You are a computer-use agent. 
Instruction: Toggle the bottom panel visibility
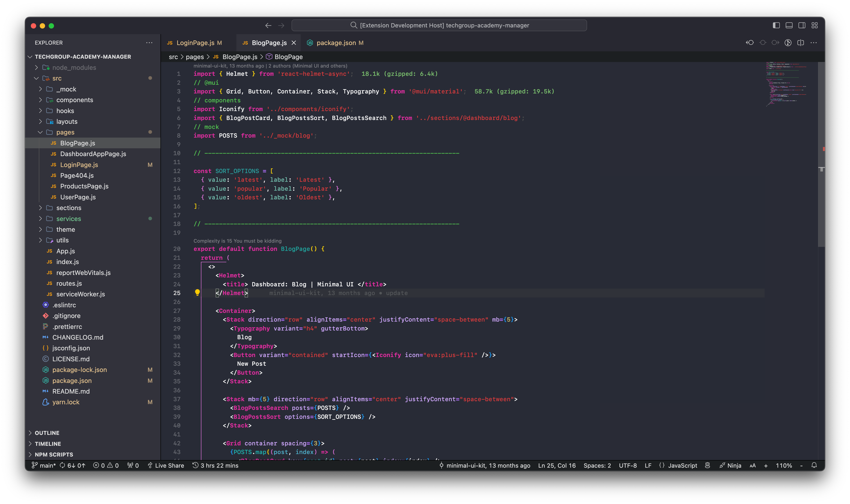(789, 25)
